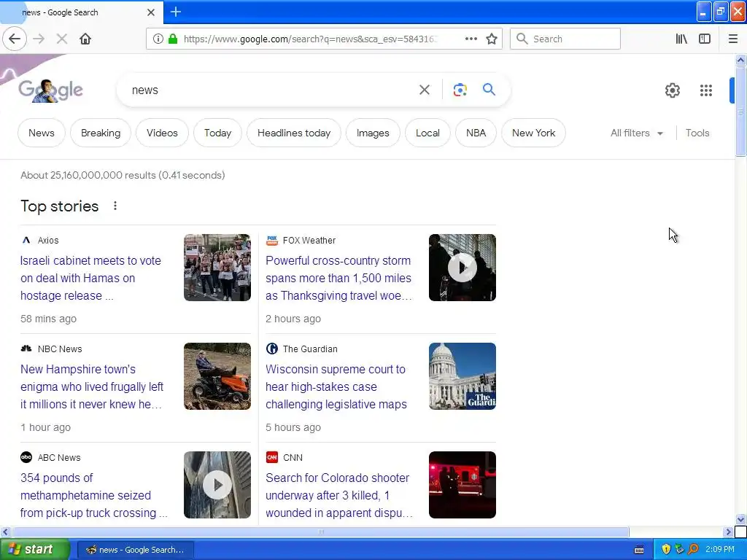Click the taskbar clock showing 2:09 PM

click(720, 549)
